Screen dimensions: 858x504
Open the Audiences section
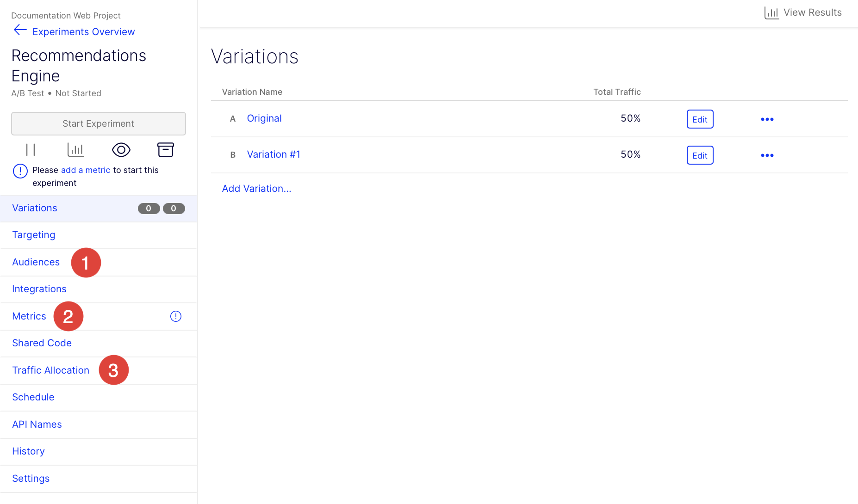pos(36,262)
